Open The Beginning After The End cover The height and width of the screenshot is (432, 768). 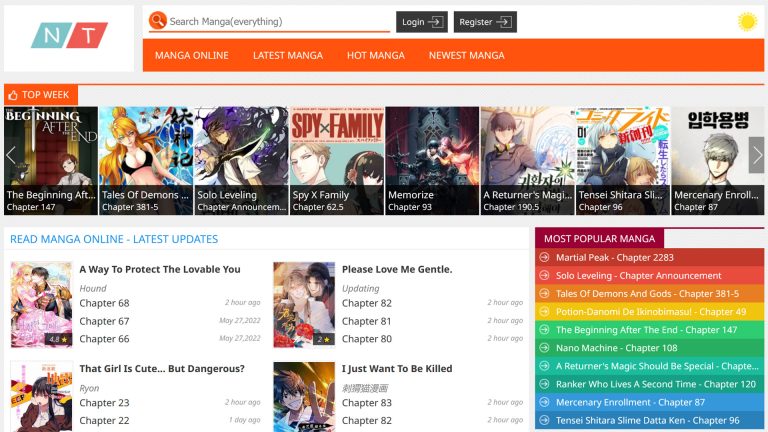(51, 161)
